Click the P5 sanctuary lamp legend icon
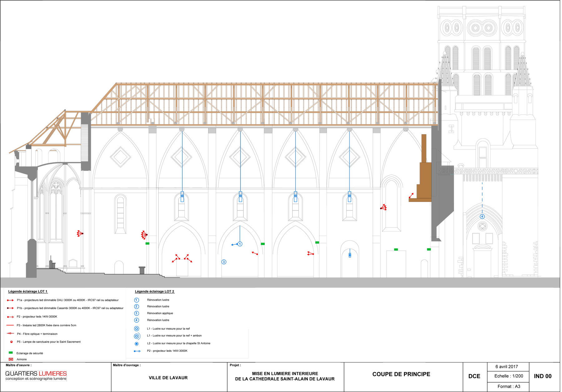This screenshot has height=392, width=562. 11,342
